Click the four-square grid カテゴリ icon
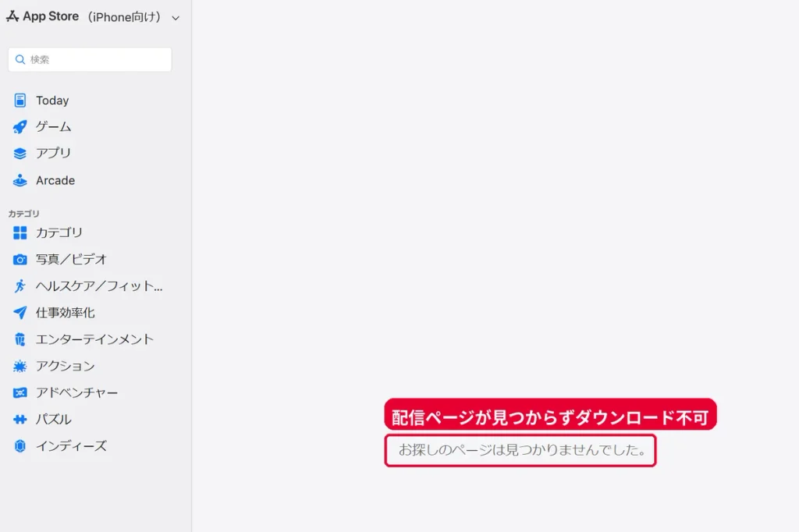Viewport: 799px width, 532px height. pyautogui.click(x=20, y=233)
